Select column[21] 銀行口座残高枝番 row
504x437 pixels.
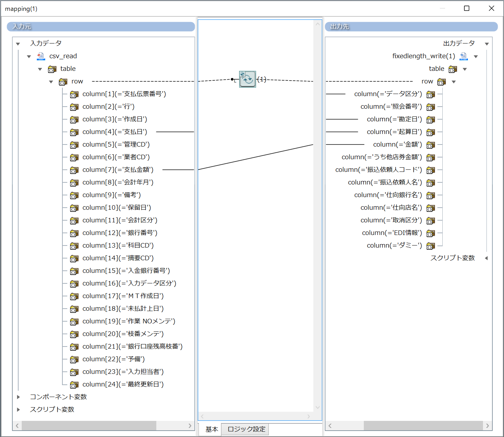tap(132, 347)
